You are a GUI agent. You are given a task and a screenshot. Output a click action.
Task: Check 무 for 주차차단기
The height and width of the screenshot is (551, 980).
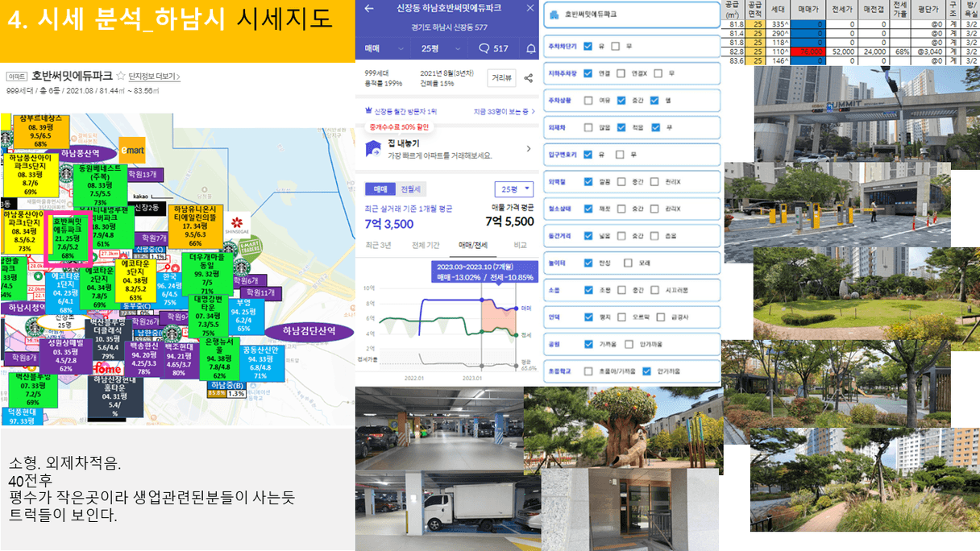tap(616, 46)
